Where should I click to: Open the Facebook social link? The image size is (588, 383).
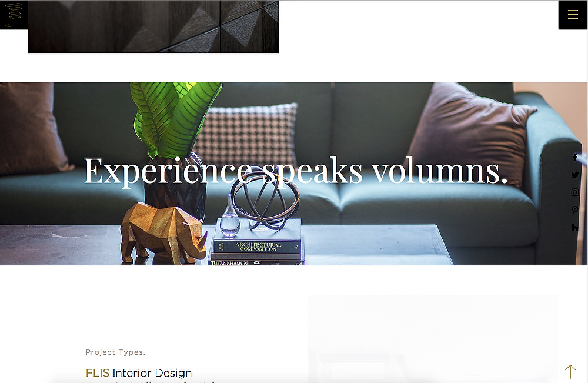click(575, 157)
